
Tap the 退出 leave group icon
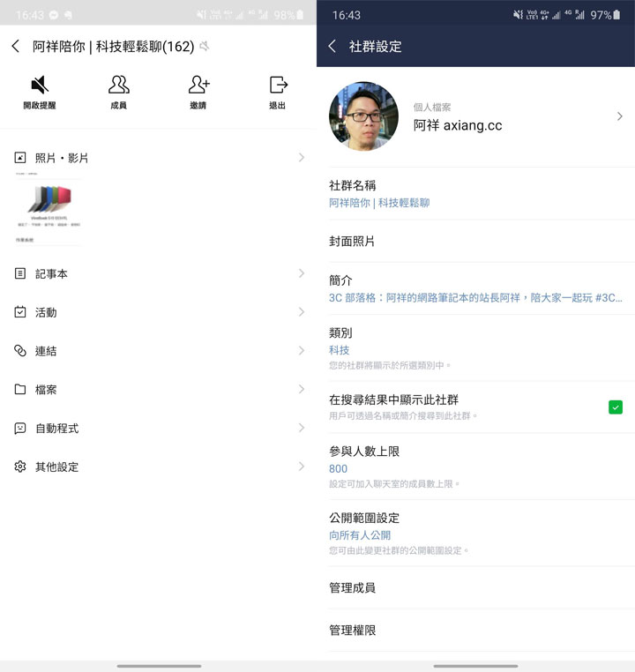(x=278, y=85)
